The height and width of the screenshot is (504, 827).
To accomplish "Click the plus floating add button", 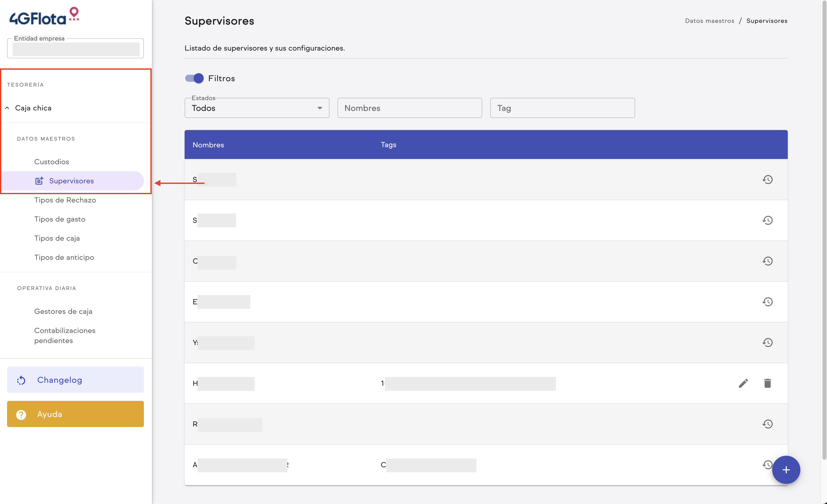I will 786,470.
